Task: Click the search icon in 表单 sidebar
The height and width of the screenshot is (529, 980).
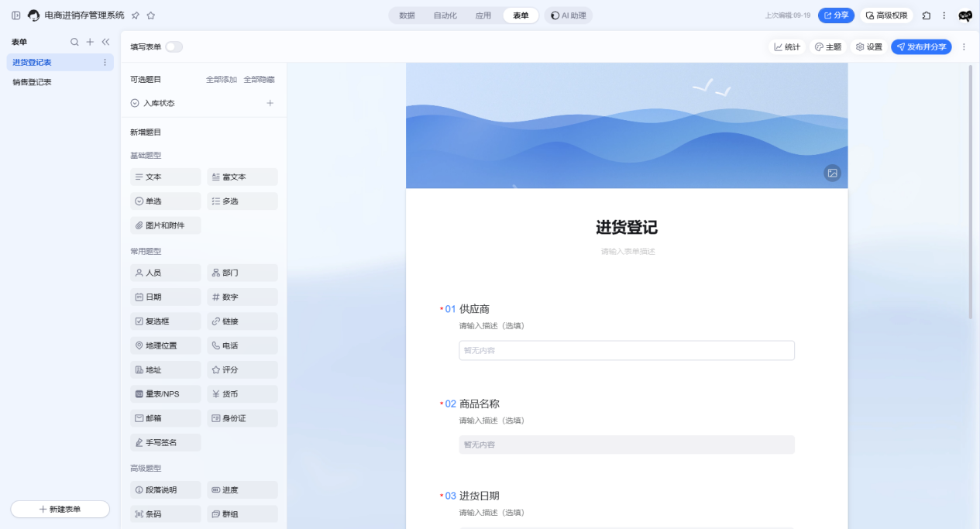Action: 74,42
